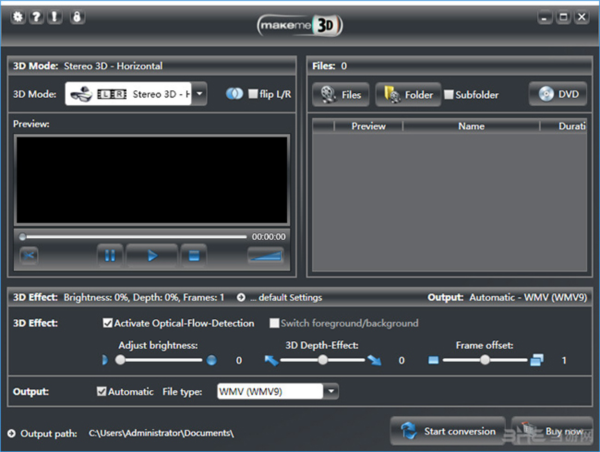Viewport: 600px width, 452px height.
Task: Click the makeme3D logo
Action: [x=300, y=26]
